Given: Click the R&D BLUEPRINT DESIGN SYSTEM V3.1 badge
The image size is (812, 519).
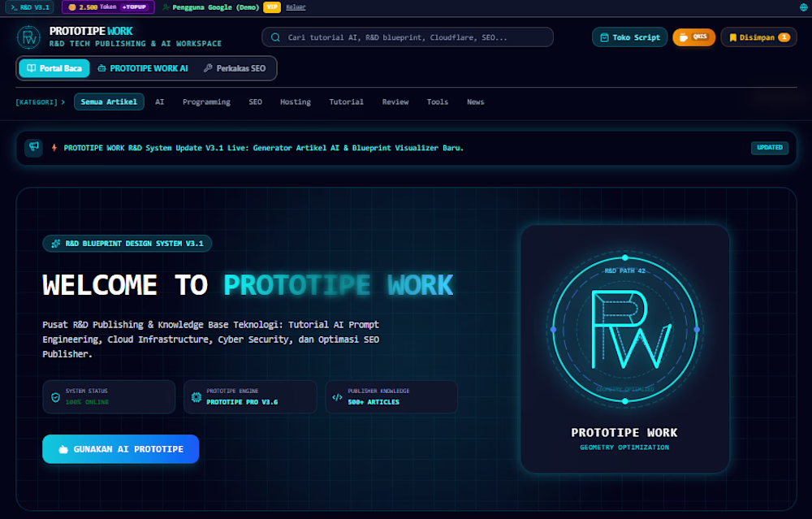Looking at the screenshot, I should point(127,244).
